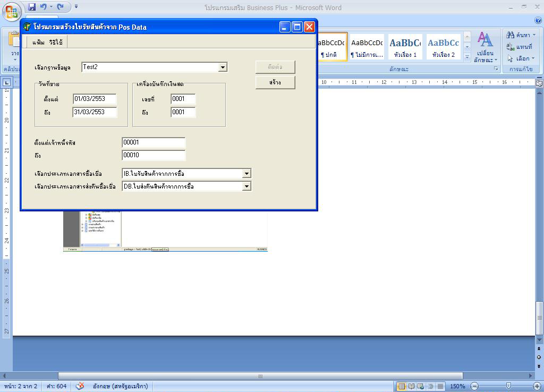Save the Word document from quick access toolbar
The width and height of the screenshot is (544, 392).
click(32, 7)
